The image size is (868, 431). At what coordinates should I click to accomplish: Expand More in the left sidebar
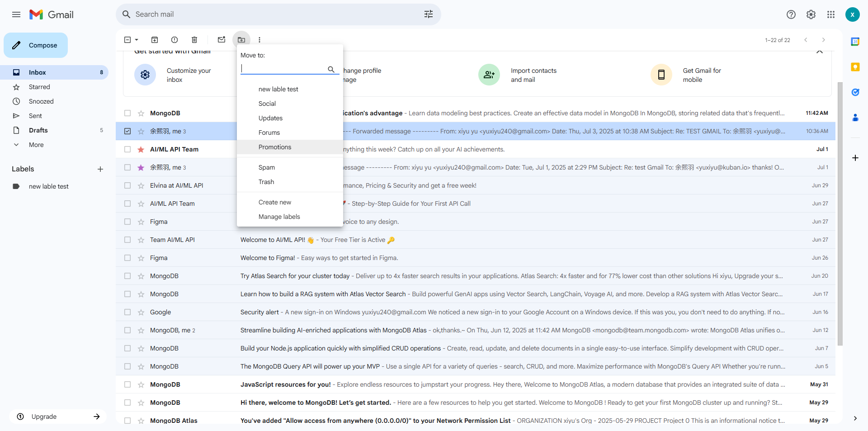(x=36, y=145)
